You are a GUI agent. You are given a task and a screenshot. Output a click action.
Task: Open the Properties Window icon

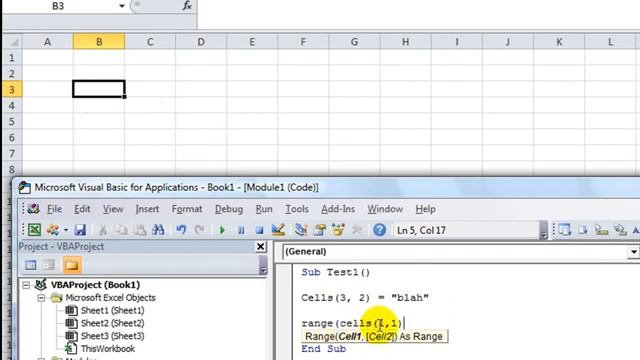click(320, 230)
